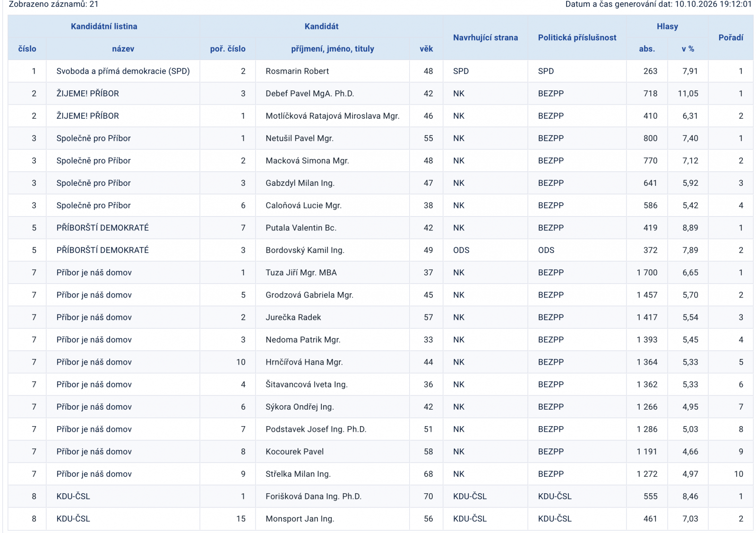Click the 'abs.' votes subheader
Image resolution: width=756 pixels, height=533 pixels.
[647, 49]
